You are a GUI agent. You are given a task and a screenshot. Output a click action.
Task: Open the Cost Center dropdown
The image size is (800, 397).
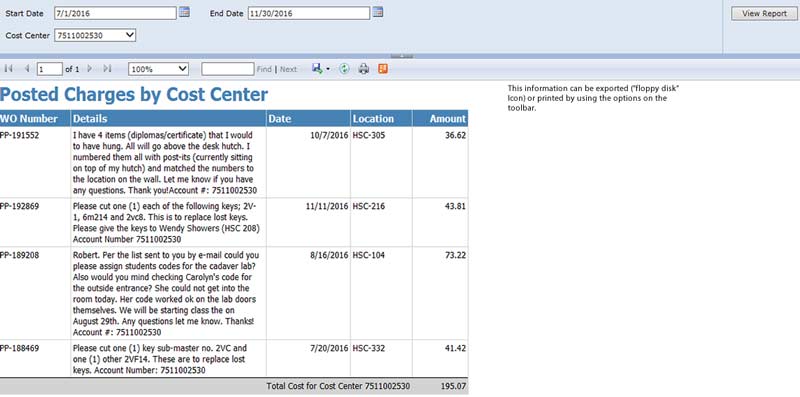click(x=95, y=35)
